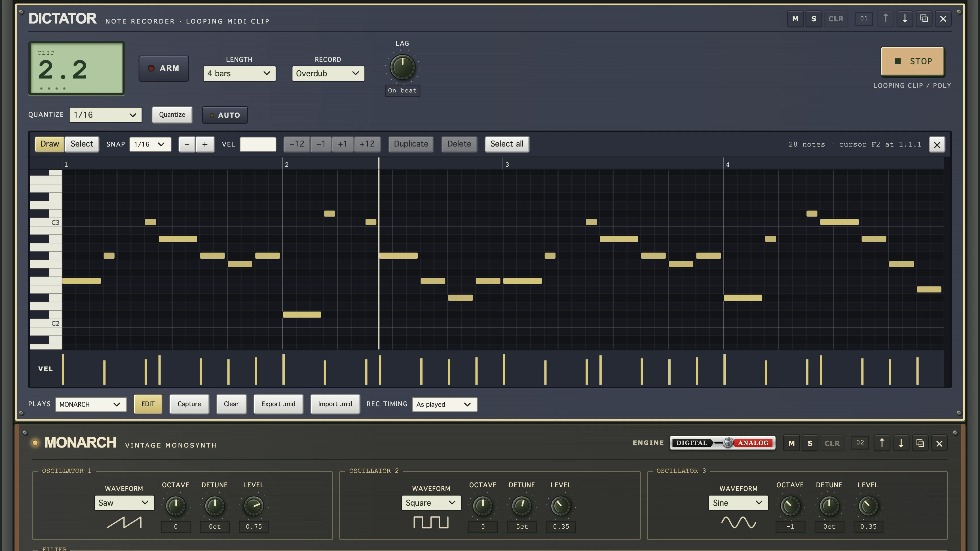Duplicate the Monarch device icon
The height and width of the screenshot is (551, 980).
click(x=920, y=443)
